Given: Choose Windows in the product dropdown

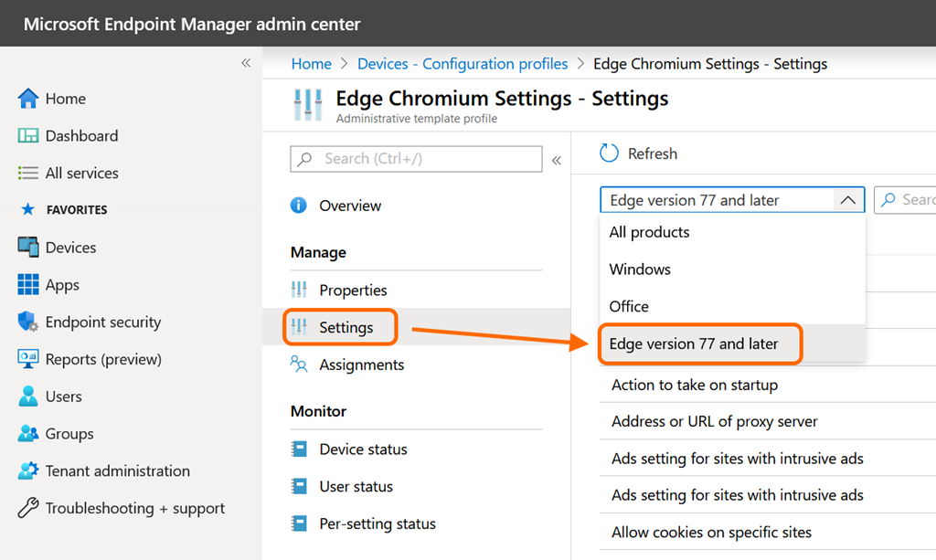Looking at the screenshot, I should tap(640, 269).
